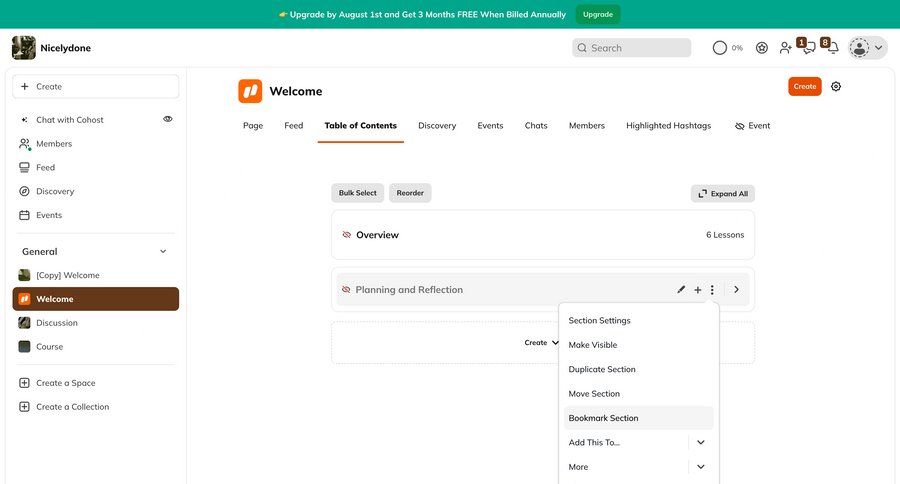This screenshot has width=900, height=484.
Task: Switch to the Chats tab
Action: tap(536, 126)
